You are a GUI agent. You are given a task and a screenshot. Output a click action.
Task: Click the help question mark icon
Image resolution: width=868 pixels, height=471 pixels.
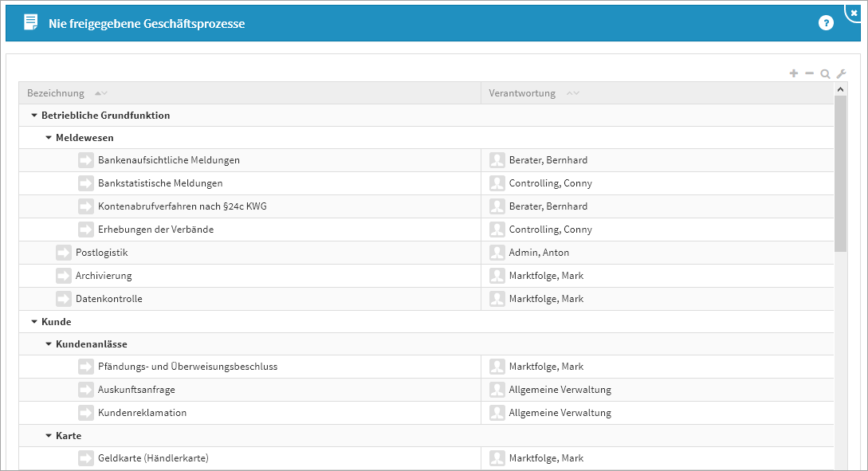(826, 23)
